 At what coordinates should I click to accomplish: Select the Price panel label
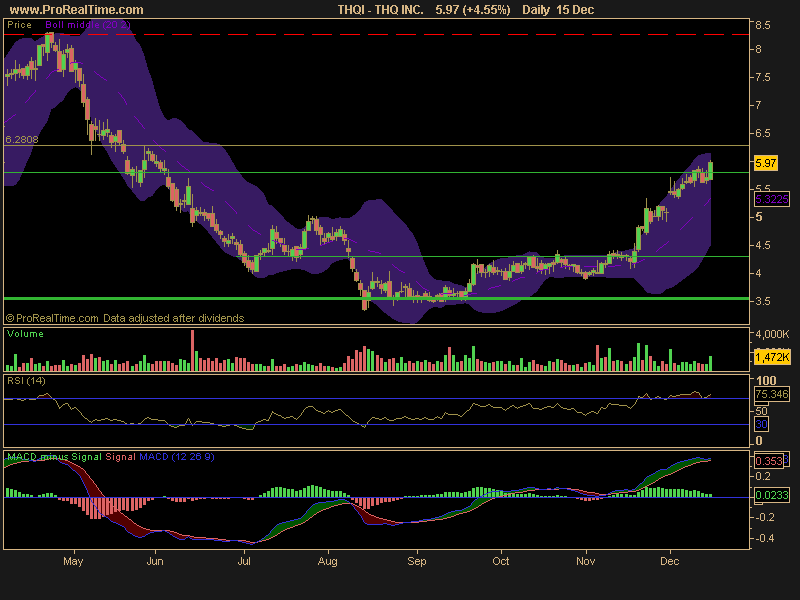(x=19, y=24)
